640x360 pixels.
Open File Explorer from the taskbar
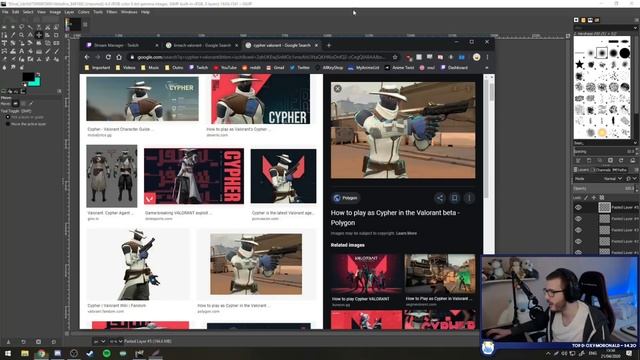[25, 353]
